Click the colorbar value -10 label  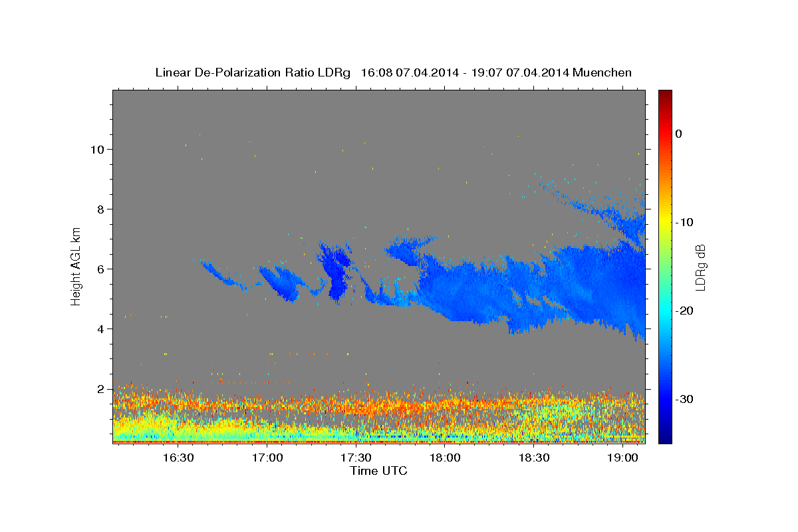click(684, 222)
